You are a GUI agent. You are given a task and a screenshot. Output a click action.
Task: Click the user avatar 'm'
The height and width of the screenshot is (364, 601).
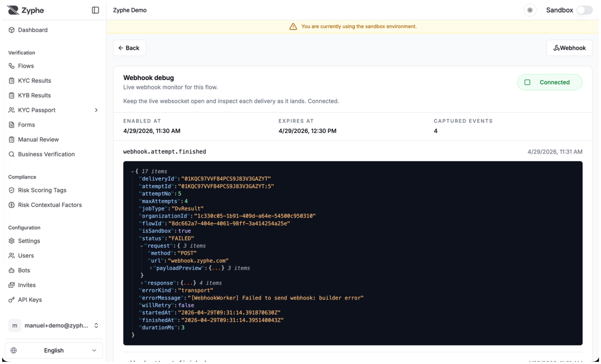(x=15, y=326)
